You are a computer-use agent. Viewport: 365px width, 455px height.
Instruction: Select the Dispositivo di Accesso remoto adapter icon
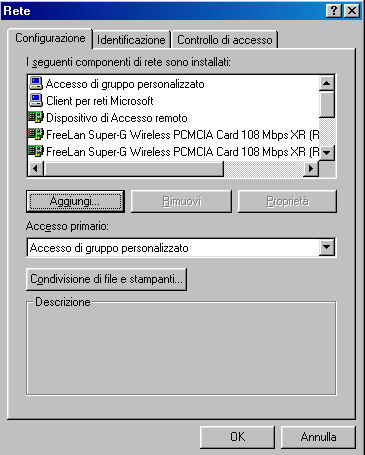pyautogui.click(x=36, y=117)
